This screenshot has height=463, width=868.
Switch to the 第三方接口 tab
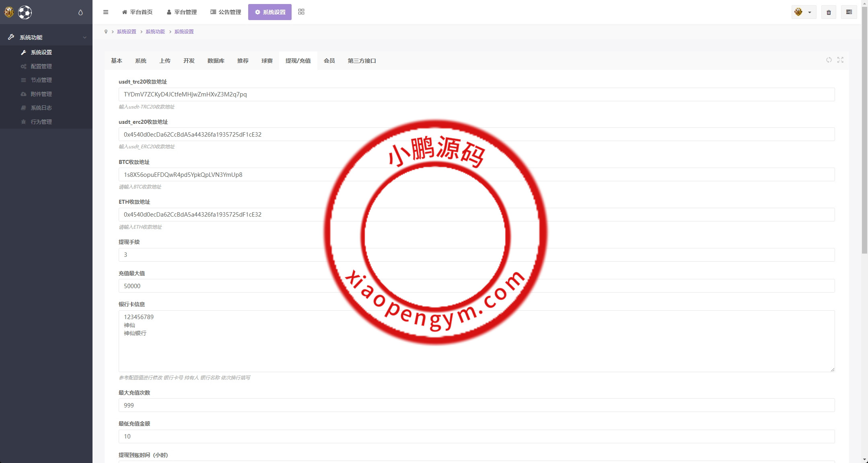click(x=362, y=61)
